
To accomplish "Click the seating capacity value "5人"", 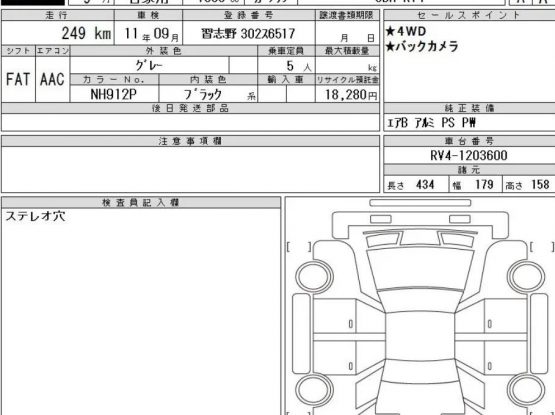I will point(298,66).
